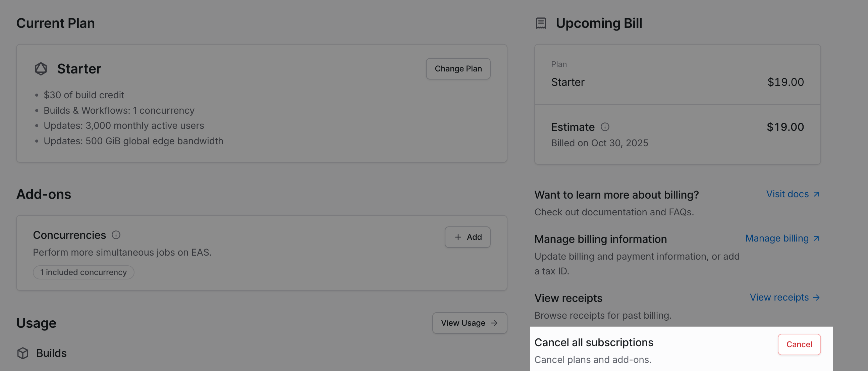Open usage details via View Usage
Image resolution: width=868 pixels, height=371 pixels.
[469, 323]
